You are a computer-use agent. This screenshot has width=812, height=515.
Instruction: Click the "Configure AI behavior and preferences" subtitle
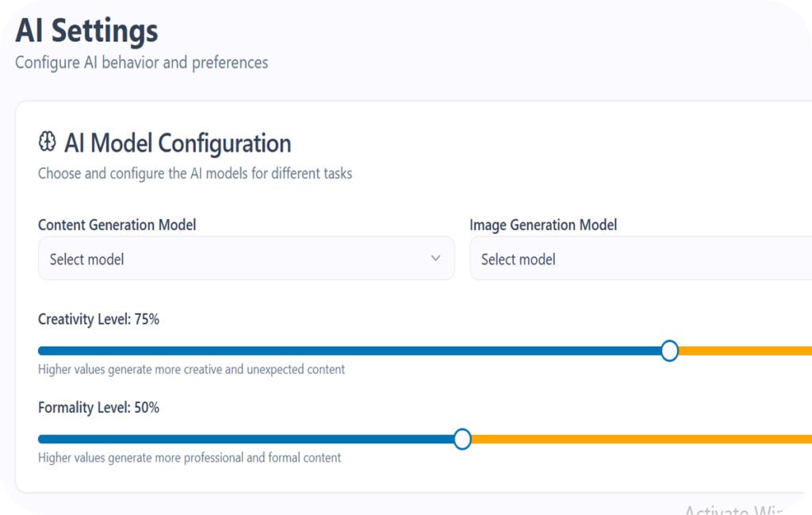click(x=141, y=62)
